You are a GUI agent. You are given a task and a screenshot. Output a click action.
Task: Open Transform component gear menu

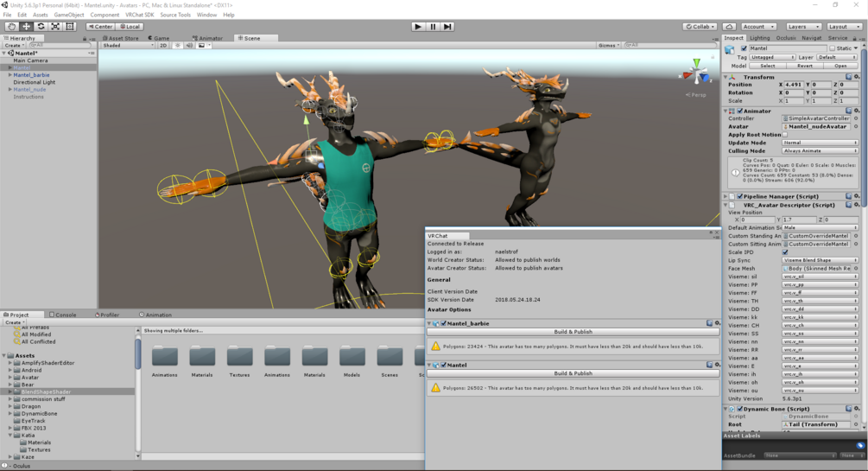click(857, 77)
